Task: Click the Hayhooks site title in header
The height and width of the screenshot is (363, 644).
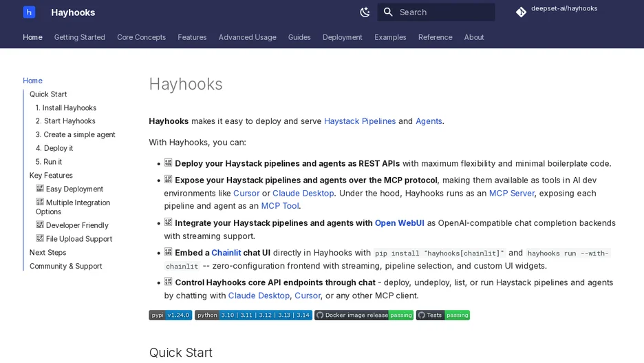Action: [x=73, y=12]
